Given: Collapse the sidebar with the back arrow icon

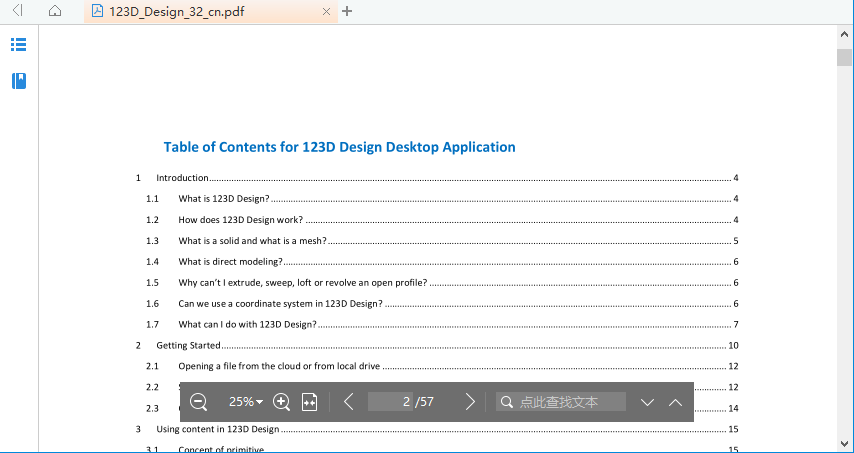Looking at the screenshot, I should (x=18, y=10).
